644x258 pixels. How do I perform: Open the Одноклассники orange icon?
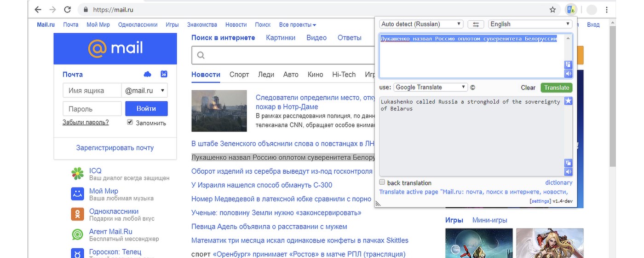click(77, 214)
